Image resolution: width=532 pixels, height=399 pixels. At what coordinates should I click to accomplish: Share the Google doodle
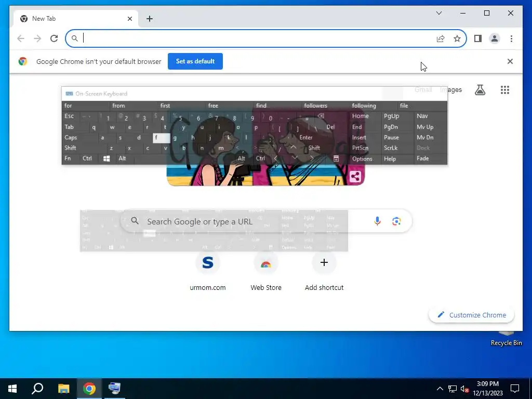coord(355,177)
